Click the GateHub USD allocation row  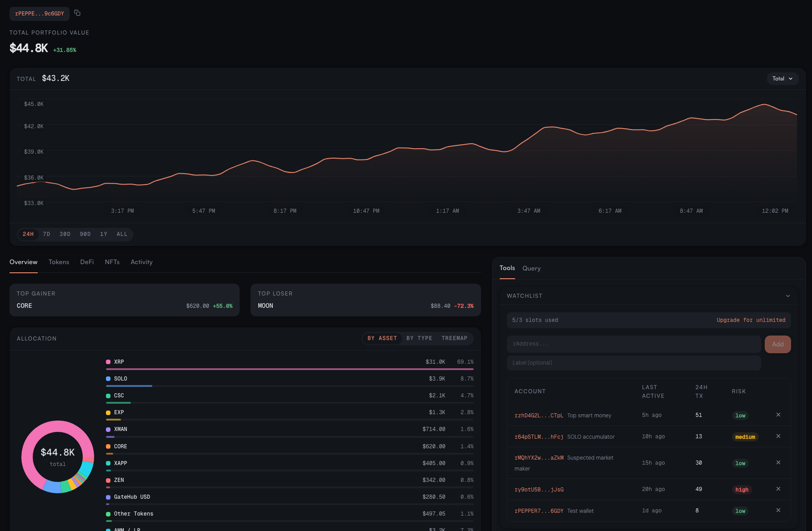click(290, 500)
